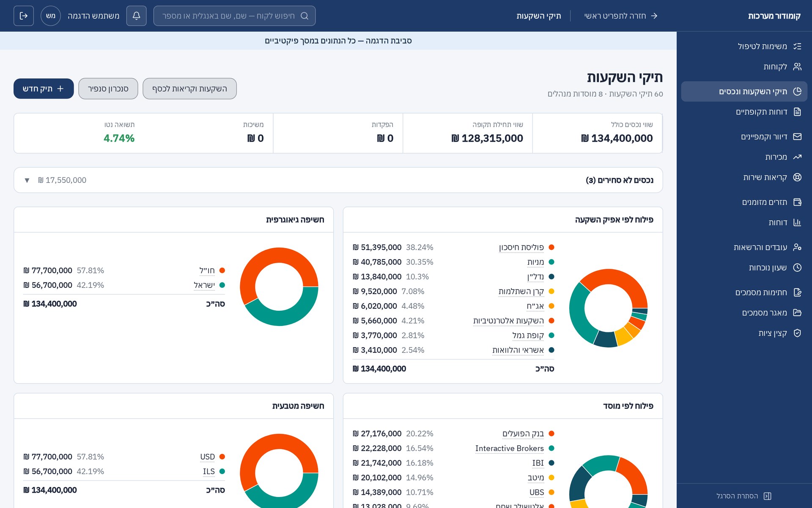This screenshot has width=812, height=508.
Task: Click the logout icon in the top bar
Action: (x=24, y=16)
